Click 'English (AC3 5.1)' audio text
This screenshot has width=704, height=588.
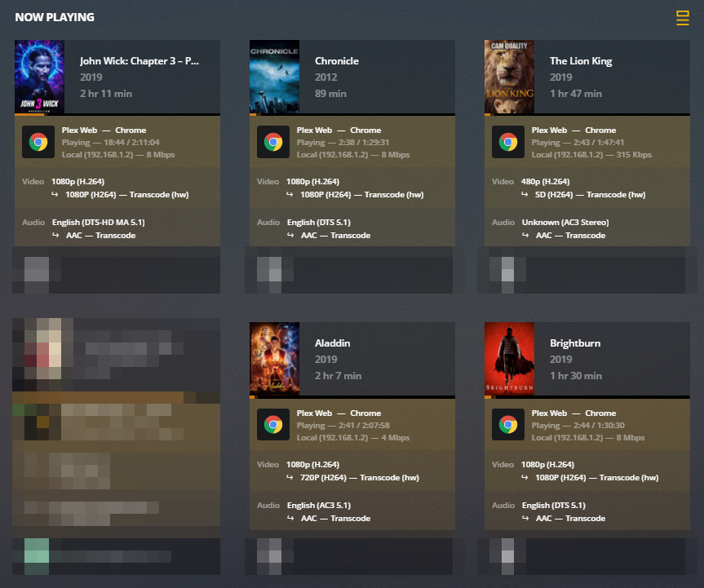[319, 506]
